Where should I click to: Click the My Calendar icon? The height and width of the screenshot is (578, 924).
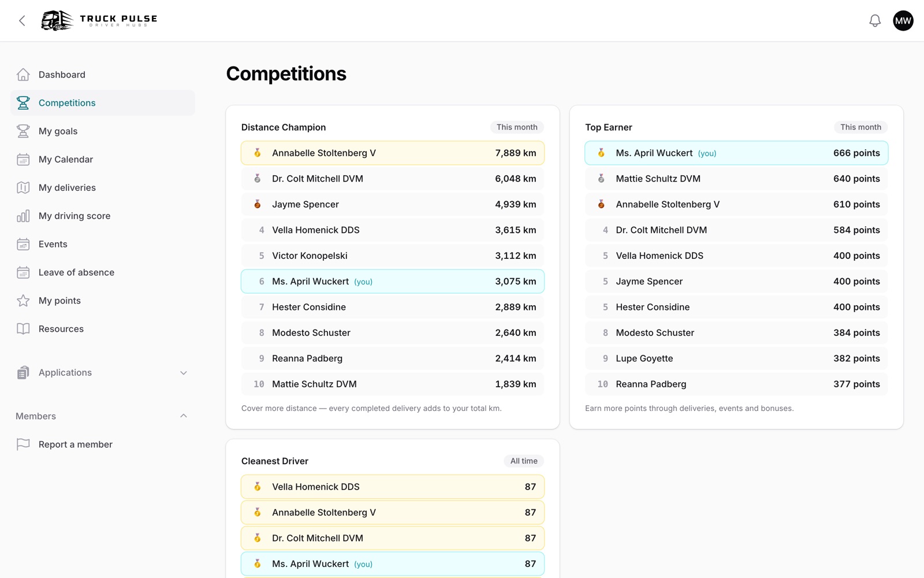(23, 160)
